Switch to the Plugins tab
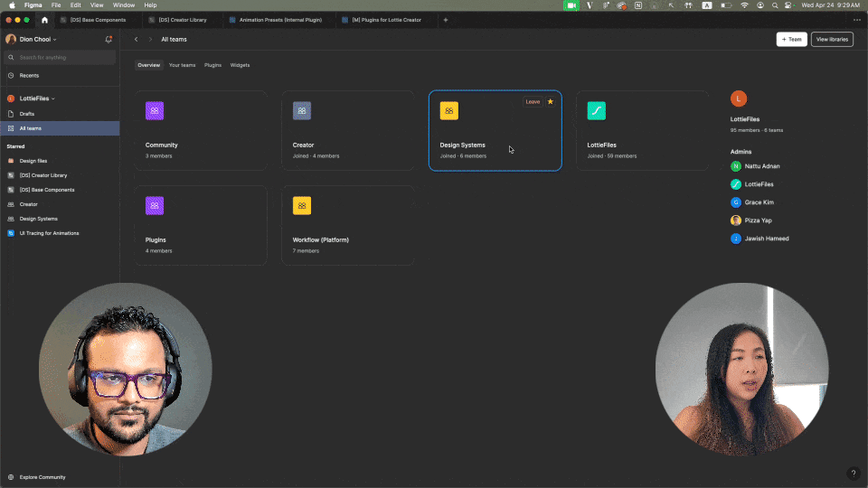Image resolution: width=868 pixels, height=488 pixels. pyautogui.click(x=212, y=65)
